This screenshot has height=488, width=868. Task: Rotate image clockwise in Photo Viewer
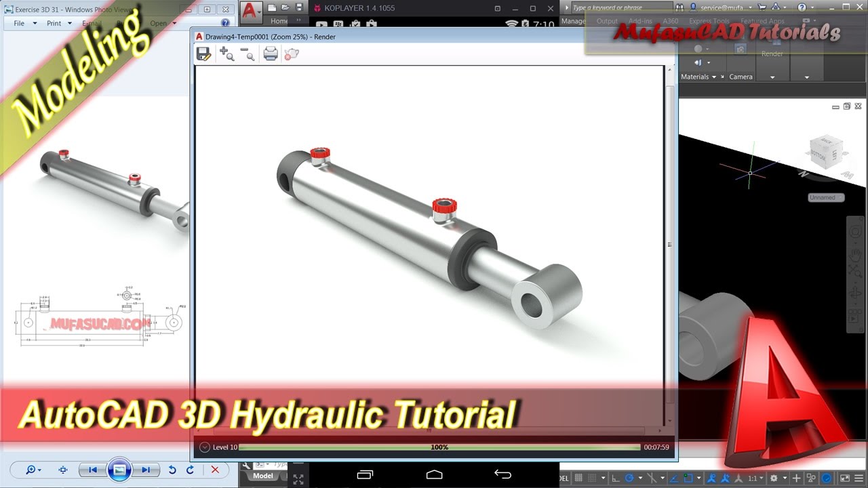pyautogui.click(x=190, y=470)
